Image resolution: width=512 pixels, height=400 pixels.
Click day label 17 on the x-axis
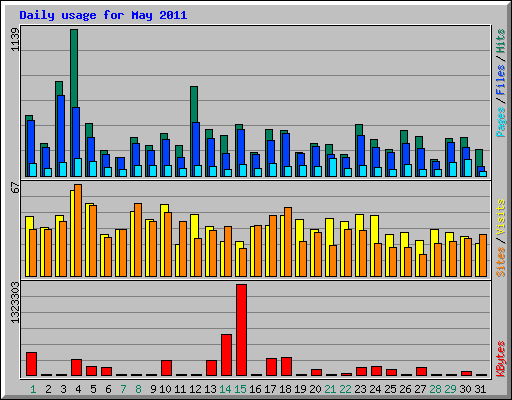(270, 389)
